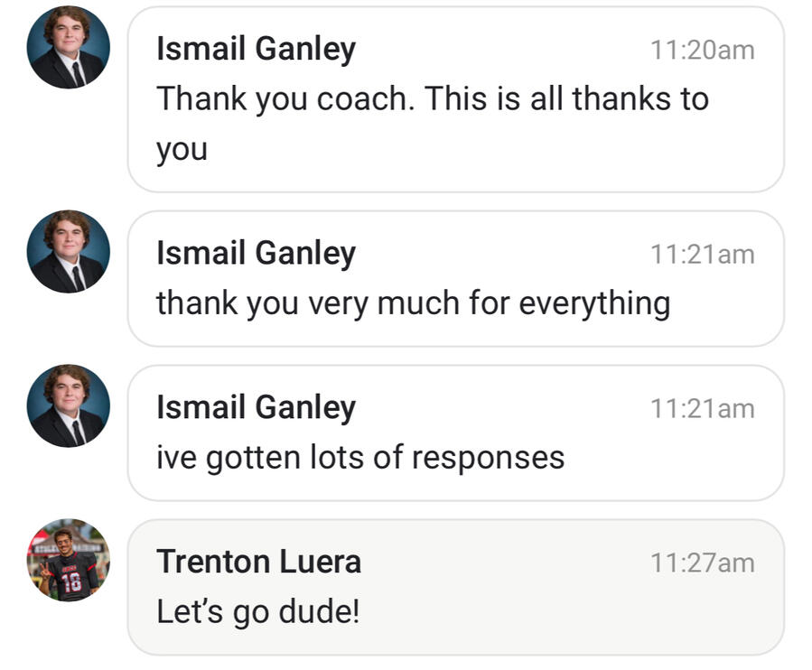Image resolution: width=812 pixels, height=670 pixels.
Task: Open Trenton Luera's football jersey profile photo
Action: coord(69,560)
